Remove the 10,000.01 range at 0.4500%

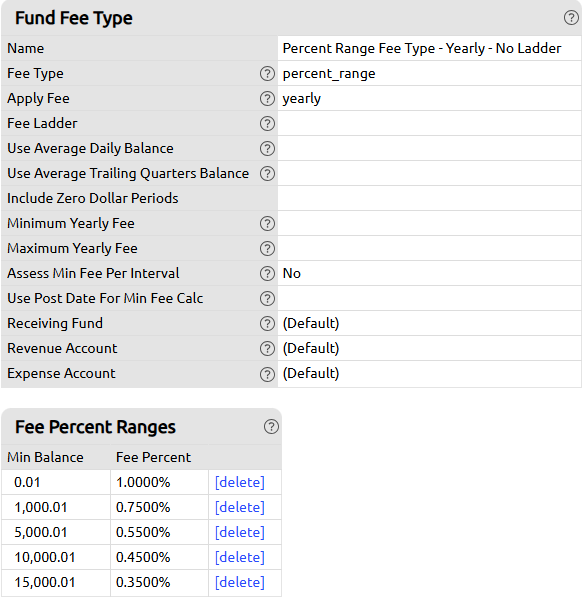click(x=240, y=557)
